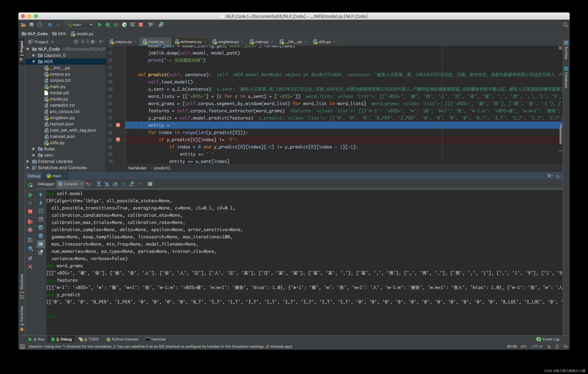Collapse the NER folder in project tree
The height and width of the screenshot is (374, 588).
(x=34, y=62)
